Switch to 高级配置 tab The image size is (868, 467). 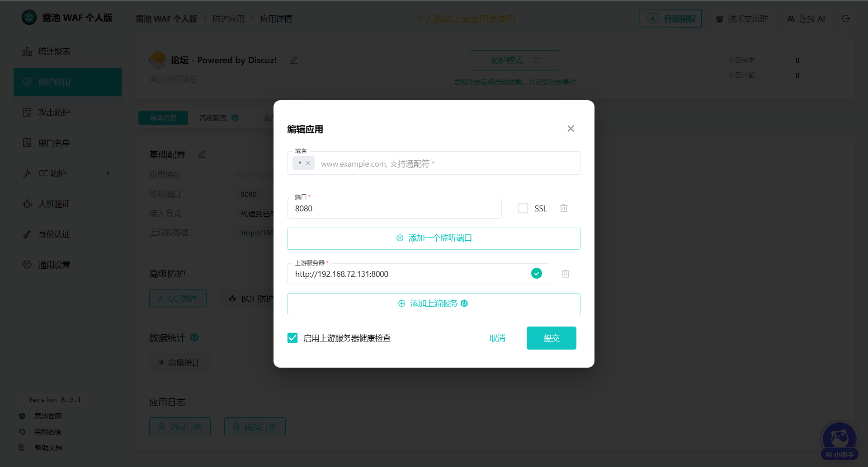click(x=219, y=118)
